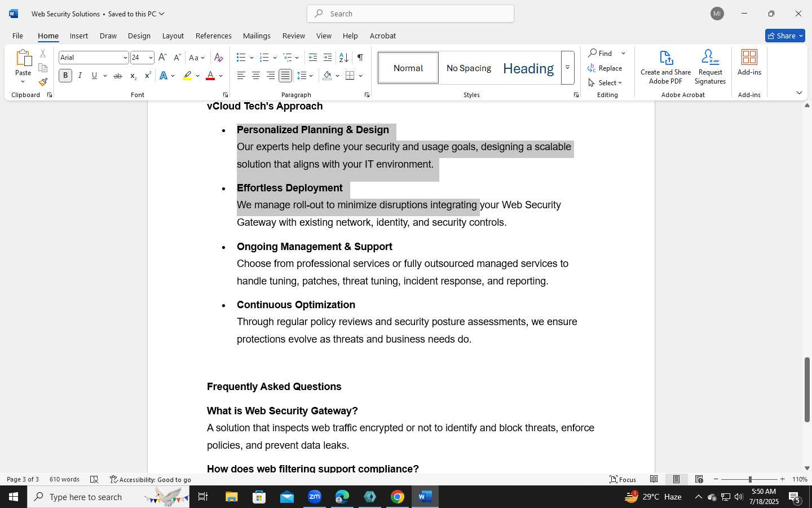
Task: Switch to Read Mode view
Action: (x=654, y=479)
